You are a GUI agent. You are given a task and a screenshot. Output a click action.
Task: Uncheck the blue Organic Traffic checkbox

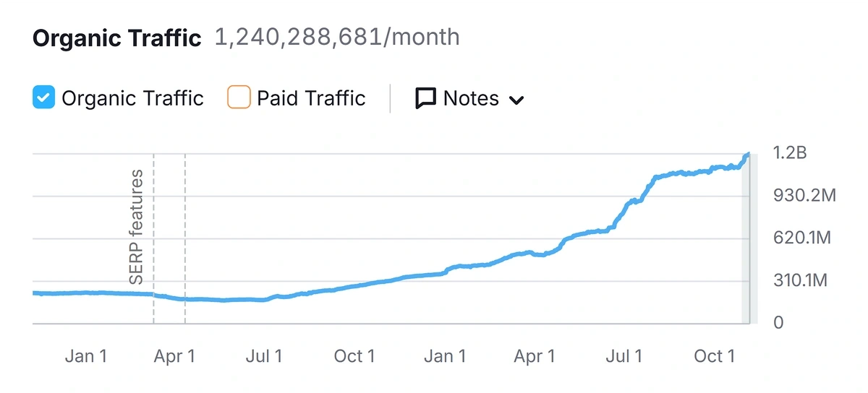[x=44, y=98]
